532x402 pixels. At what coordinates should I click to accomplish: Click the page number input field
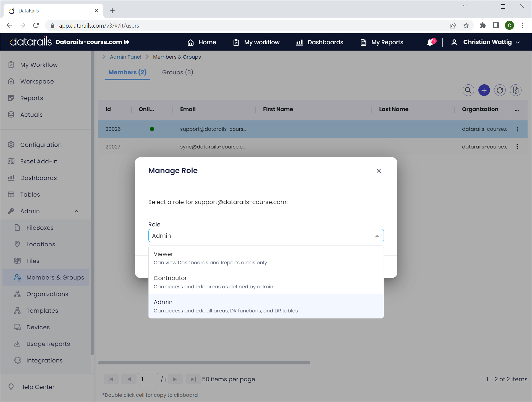pos(148,379)
